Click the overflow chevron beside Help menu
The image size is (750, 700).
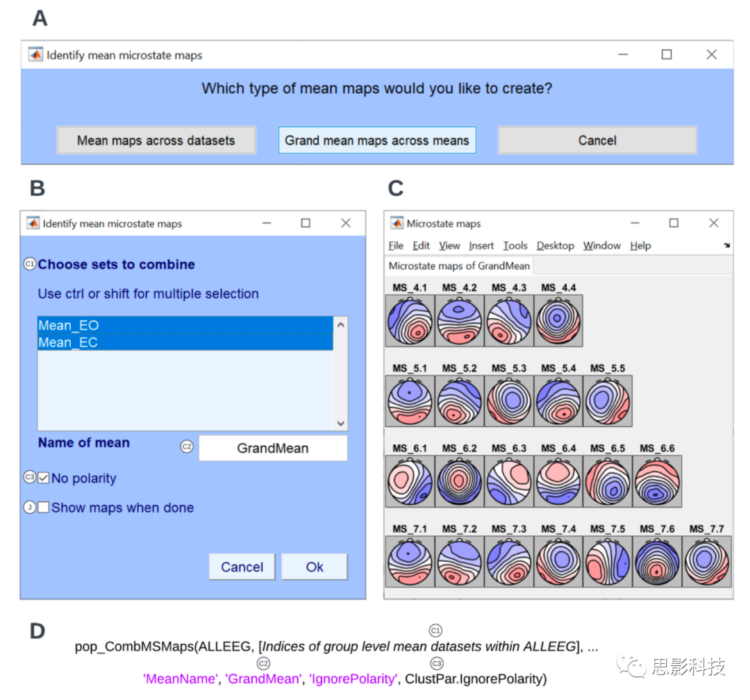coord(726,245)
